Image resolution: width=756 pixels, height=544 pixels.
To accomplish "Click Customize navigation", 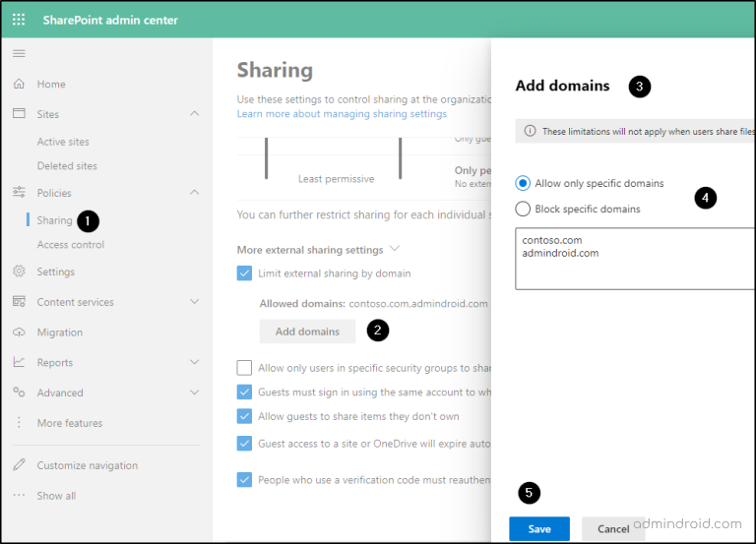I will click(88, 465).
